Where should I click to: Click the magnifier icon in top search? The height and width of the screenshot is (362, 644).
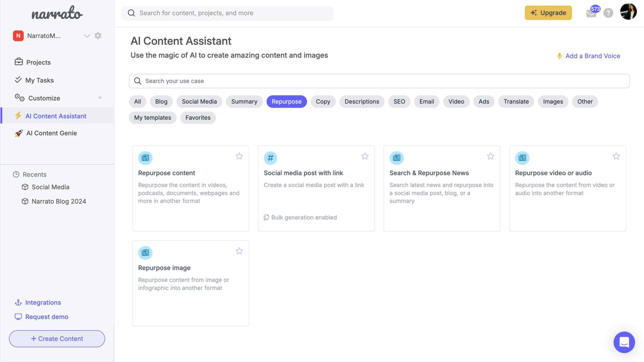pyautogui.click(x=131, y=13)
